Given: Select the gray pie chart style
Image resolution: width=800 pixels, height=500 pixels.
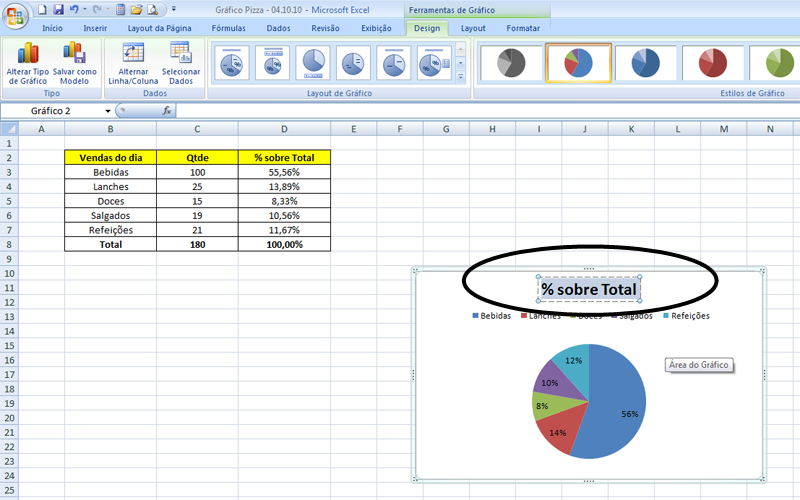Looking at the screenshot, I should tap(504, 63).
